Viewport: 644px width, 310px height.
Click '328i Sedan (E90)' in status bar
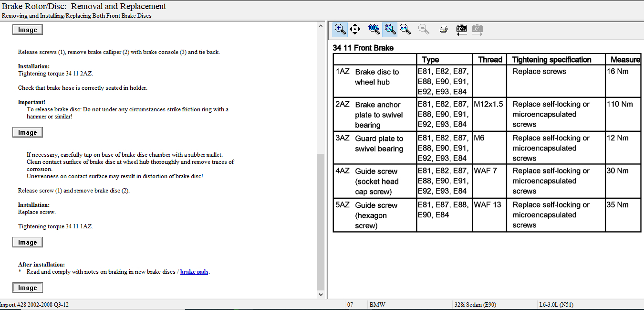pyautogui.click(x=476, y=305)
